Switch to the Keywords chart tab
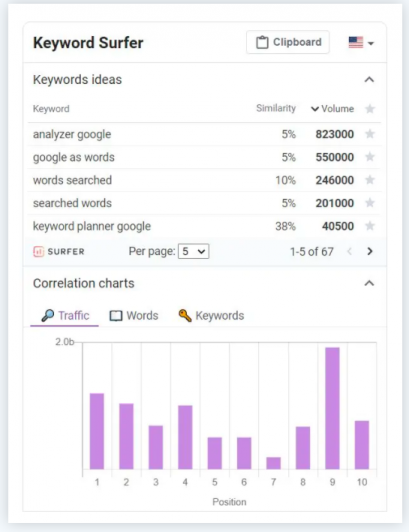Viewport: 409px width, 532px height. (x=211, y=316)
